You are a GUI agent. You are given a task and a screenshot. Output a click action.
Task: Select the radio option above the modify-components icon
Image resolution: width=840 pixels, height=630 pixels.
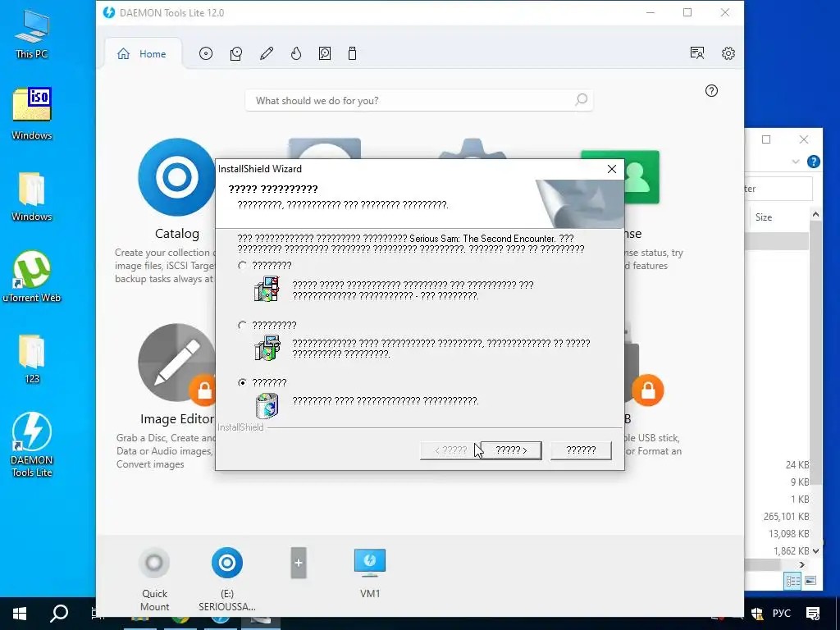click(x=242, y=265)
